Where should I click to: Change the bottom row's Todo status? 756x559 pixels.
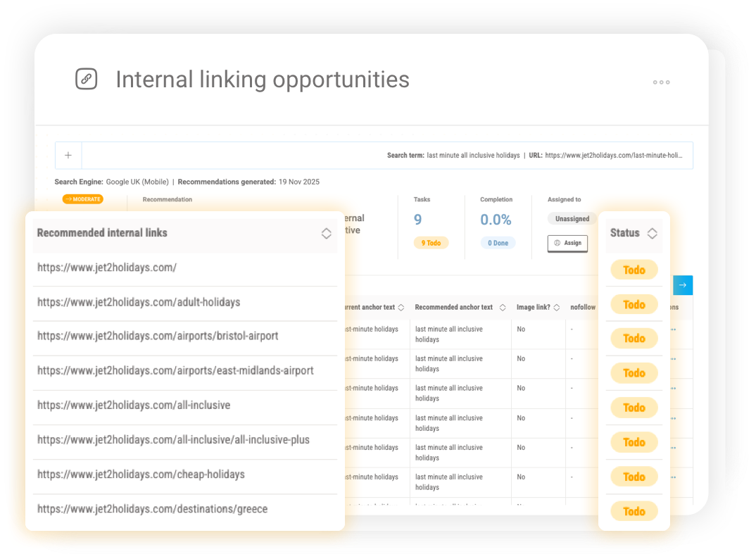point(634,511)
